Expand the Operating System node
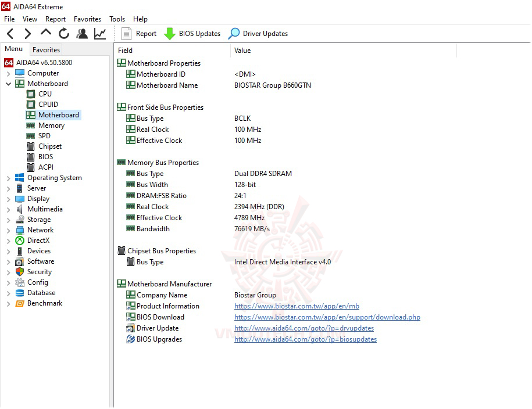532x409 pixels. click(9, 178)
